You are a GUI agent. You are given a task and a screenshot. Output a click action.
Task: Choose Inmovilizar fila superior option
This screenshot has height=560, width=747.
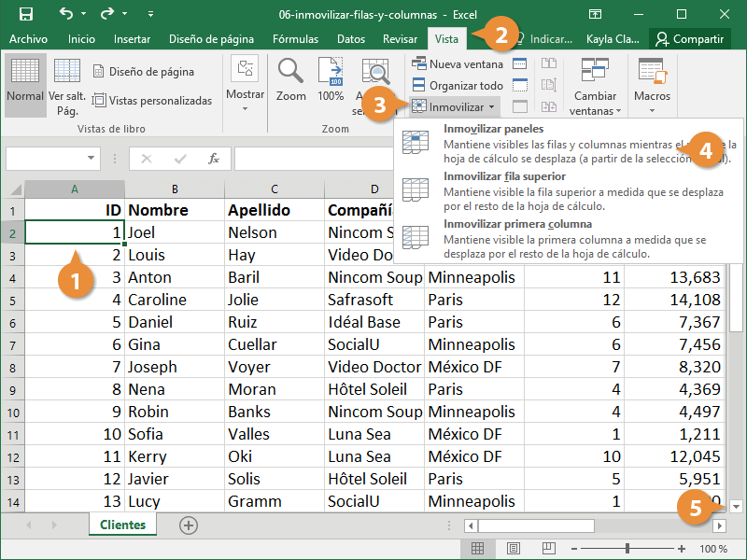pyautogui.click(x=504, y=175)
